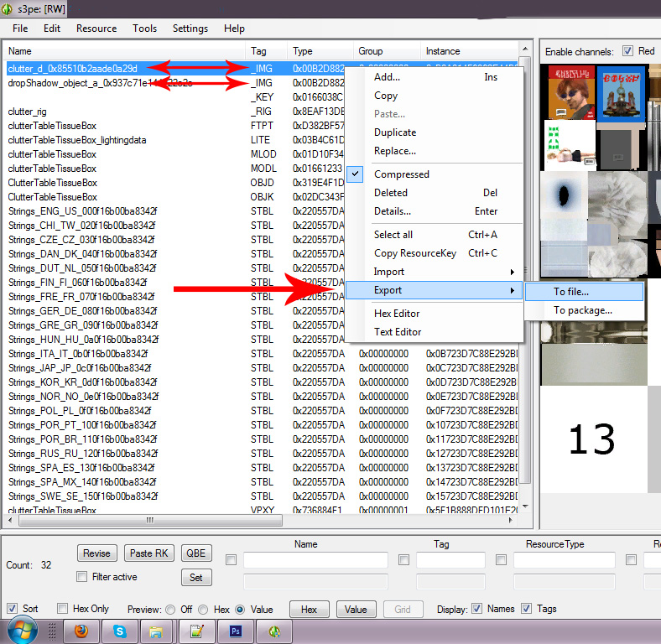Open Skype from the taskbar
The height and width of the screenshot is (644, 661).
[120, 631]
